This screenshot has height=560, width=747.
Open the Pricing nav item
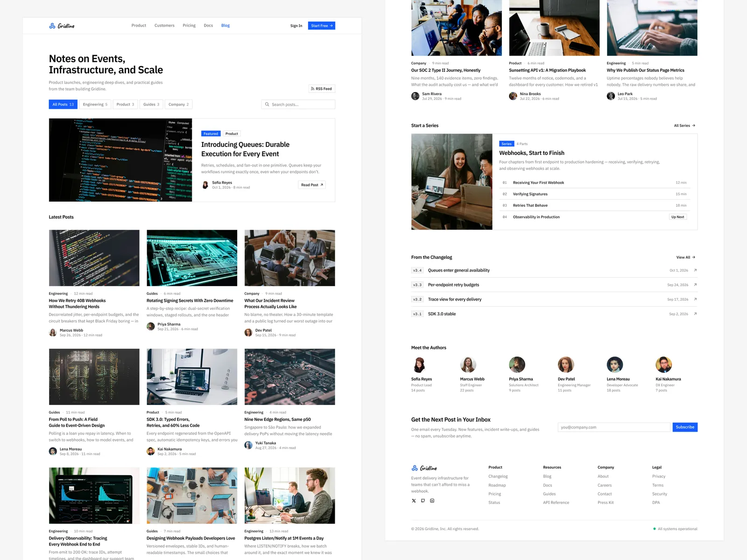[189, 26]
